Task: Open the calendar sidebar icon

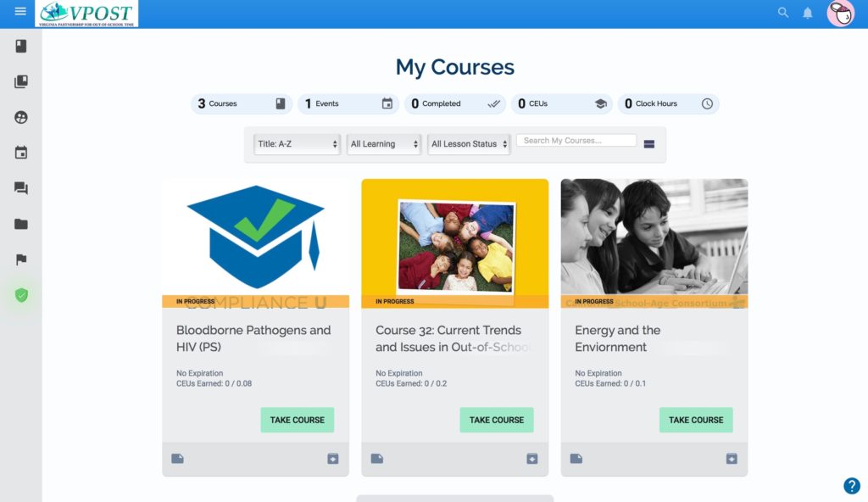Action: [21, 153]
